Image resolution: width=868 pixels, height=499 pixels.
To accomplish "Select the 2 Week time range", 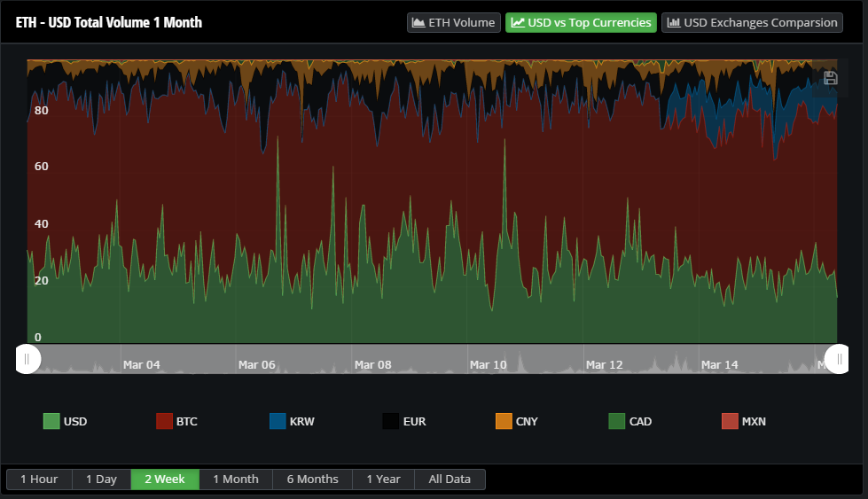I will [165, 480].
